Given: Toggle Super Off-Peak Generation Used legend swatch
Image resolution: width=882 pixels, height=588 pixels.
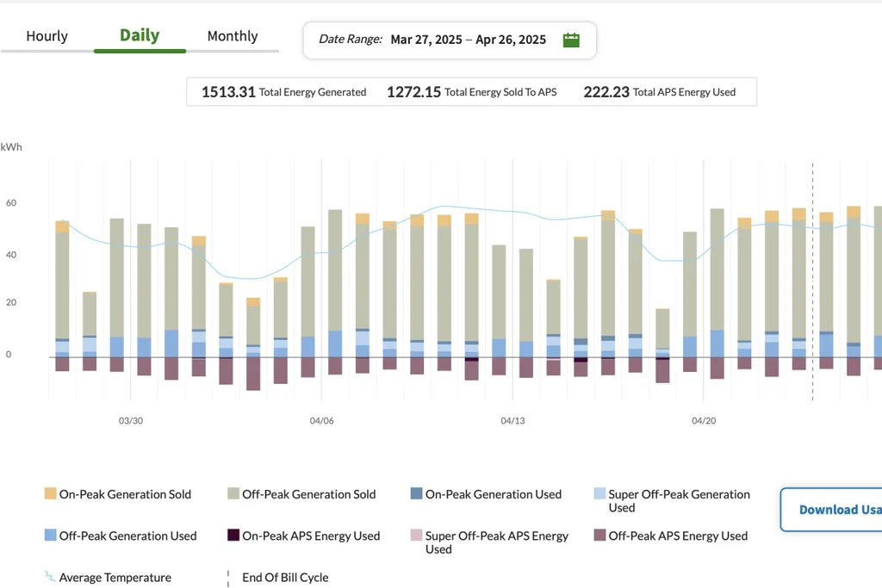Looking at the screenshot, I should [599, 493].
